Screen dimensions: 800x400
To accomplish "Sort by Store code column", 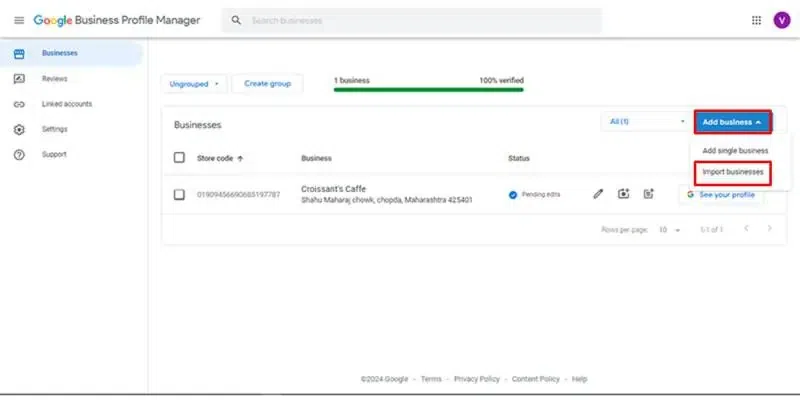I will (x=220, y=158).
